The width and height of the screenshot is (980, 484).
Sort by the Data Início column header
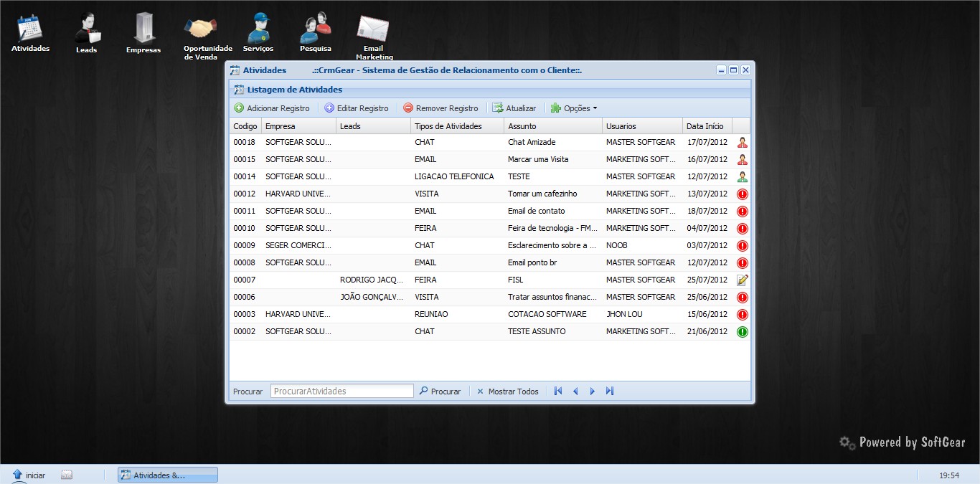tap(706, 126)
